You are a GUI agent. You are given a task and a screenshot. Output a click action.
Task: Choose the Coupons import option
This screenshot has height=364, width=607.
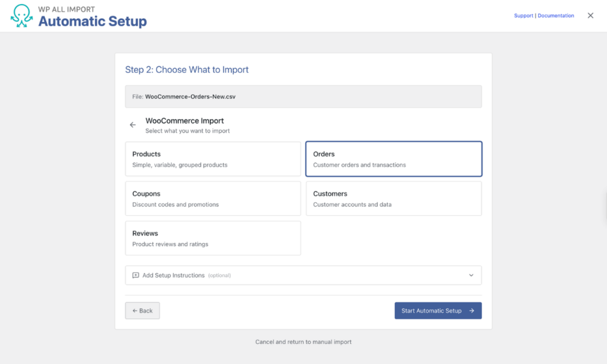click(x=213, y=198)
